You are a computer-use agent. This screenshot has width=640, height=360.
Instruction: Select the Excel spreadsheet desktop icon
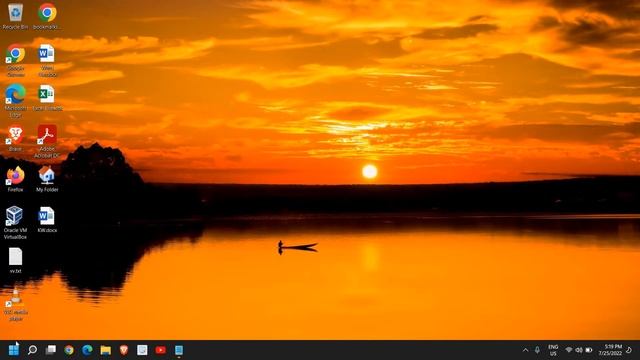pos(47,98)
